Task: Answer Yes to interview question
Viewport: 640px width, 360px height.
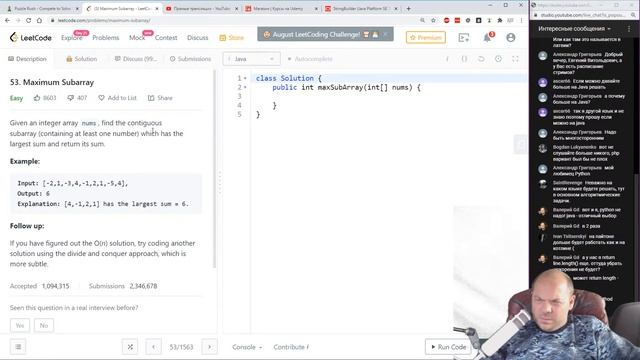Action: pos(20,325)
